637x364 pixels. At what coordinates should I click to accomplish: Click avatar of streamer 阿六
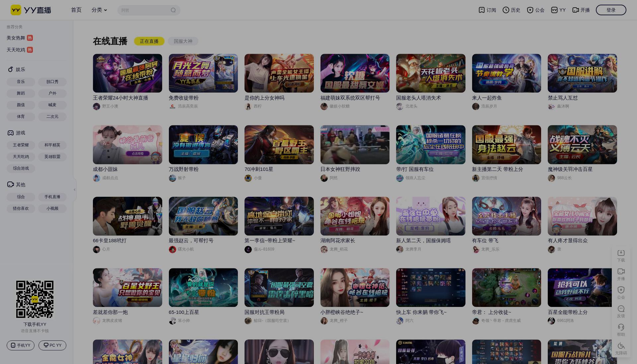tap(400, 321)
